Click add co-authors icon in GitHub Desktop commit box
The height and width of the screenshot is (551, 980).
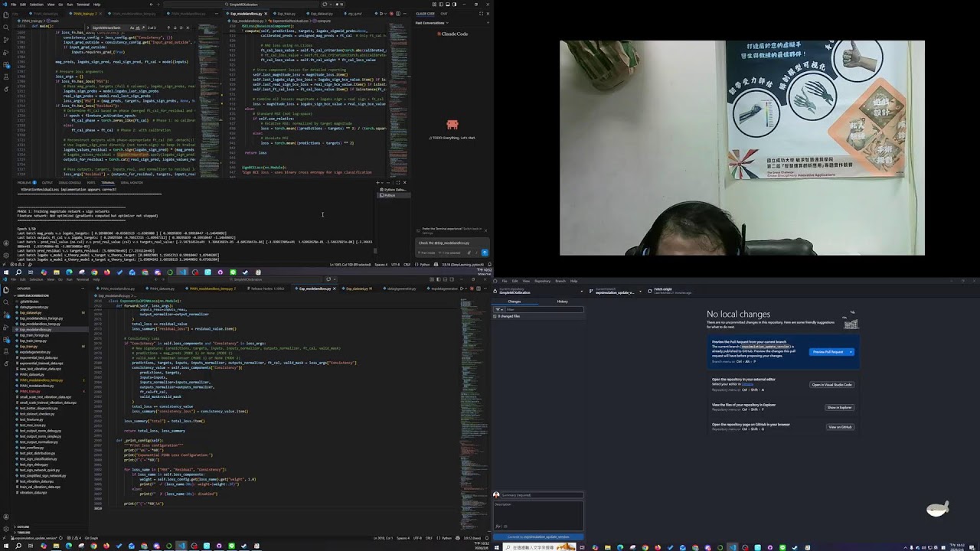pos(498,527)
